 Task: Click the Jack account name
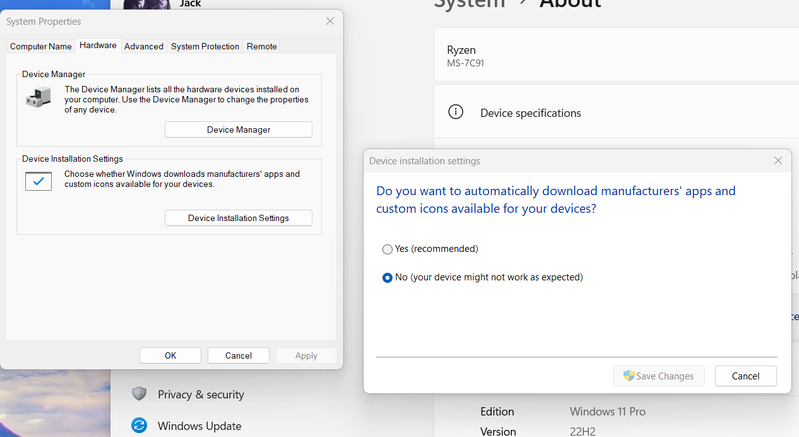coord(190,4)
